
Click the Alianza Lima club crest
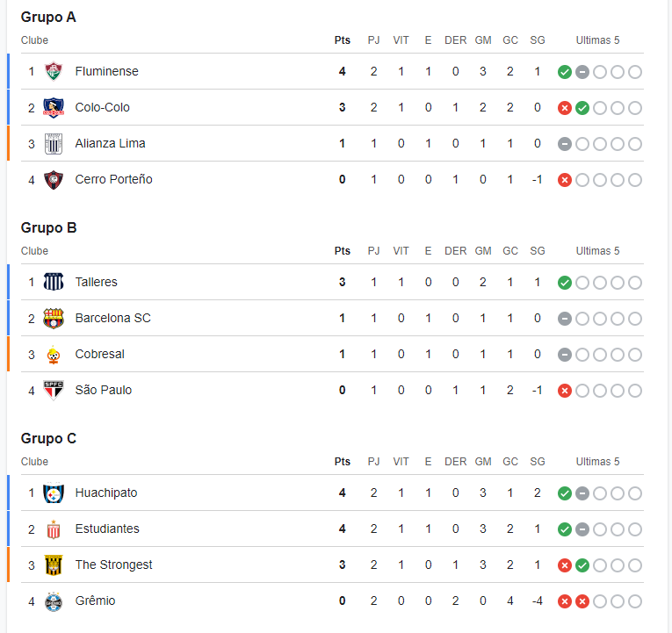pos(54,143)
